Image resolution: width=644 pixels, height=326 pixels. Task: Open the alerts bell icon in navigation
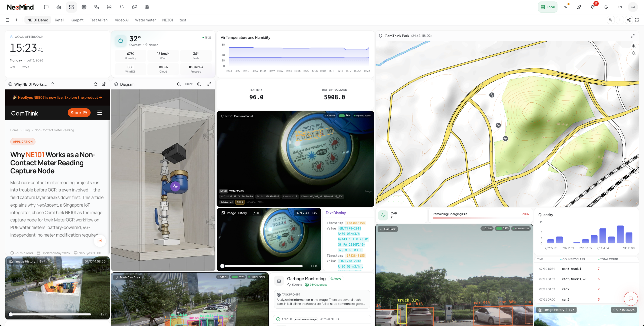122,7
